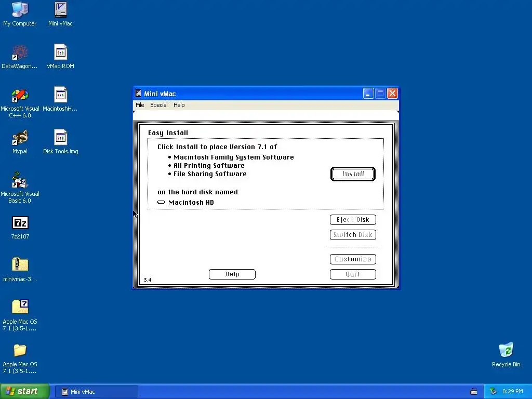This screenshot has height=399, width=532.
Task: Click the Eject Disk button
Action: coord(353,220)
